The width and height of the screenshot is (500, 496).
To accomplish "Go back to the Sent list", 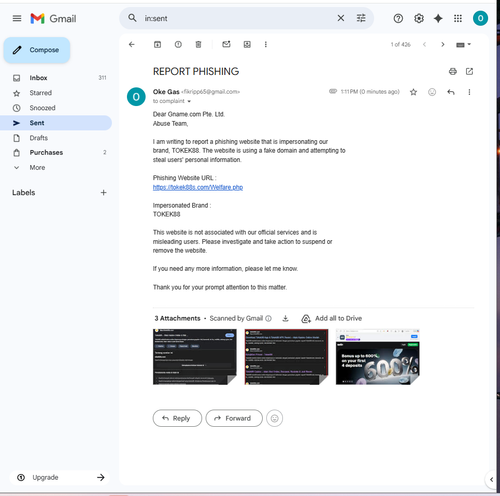I will [x=132, y=44].
